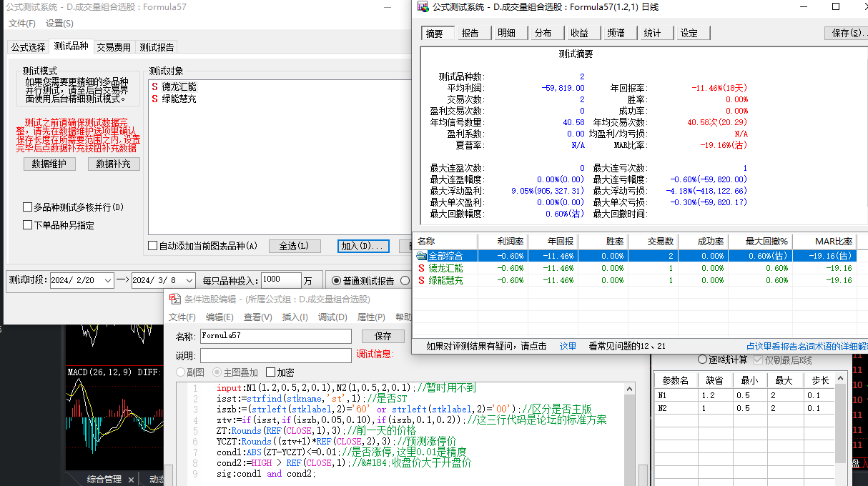This screenshot has height=486, width=868.
Task: Click the 全选(L) button
Action: click(295, 246)
